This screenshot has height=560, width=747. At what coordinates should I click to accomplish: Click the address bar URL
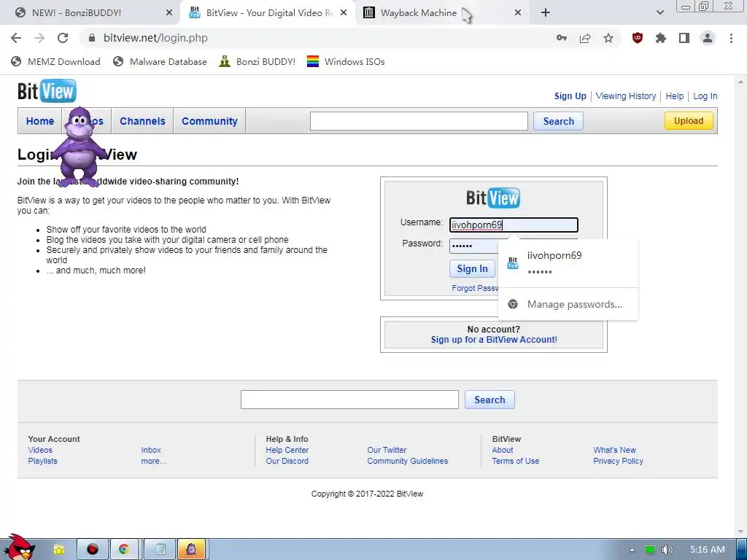tap(155, 38)
